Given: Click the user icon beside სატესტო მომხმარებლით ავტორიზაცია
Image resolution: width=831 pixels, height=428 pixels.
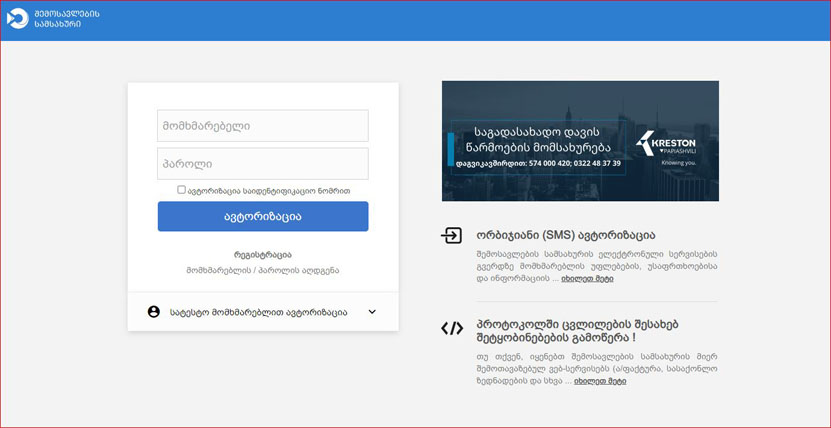Looking at the screenshot, I should [x=154, y=312].
